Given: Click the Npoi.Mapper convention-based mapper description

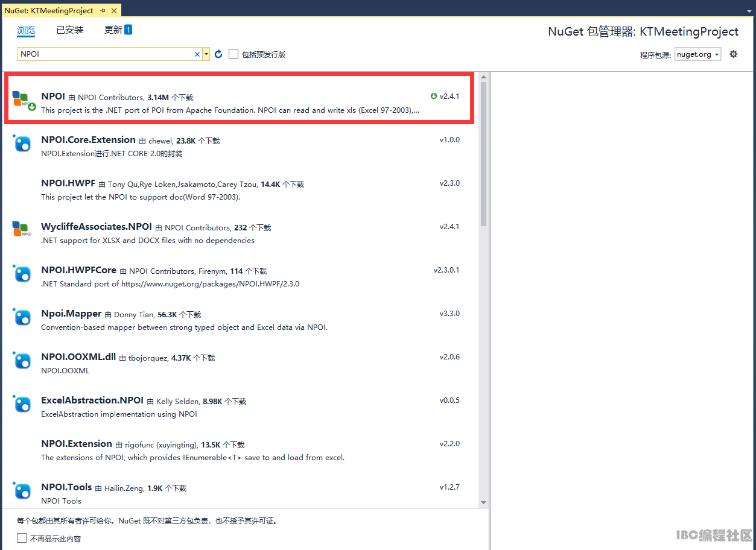Looking at the screenshot, I should (184, 327).
